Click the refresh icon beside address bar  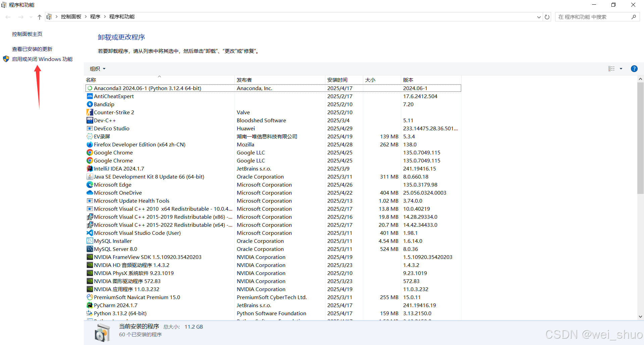pos(547,17)
